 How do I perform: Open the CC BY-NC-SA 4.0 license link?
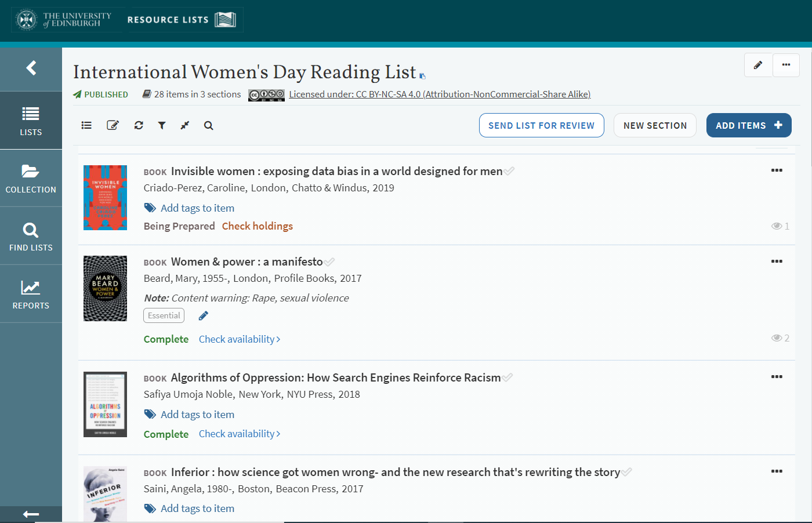[x=439, y=94]
